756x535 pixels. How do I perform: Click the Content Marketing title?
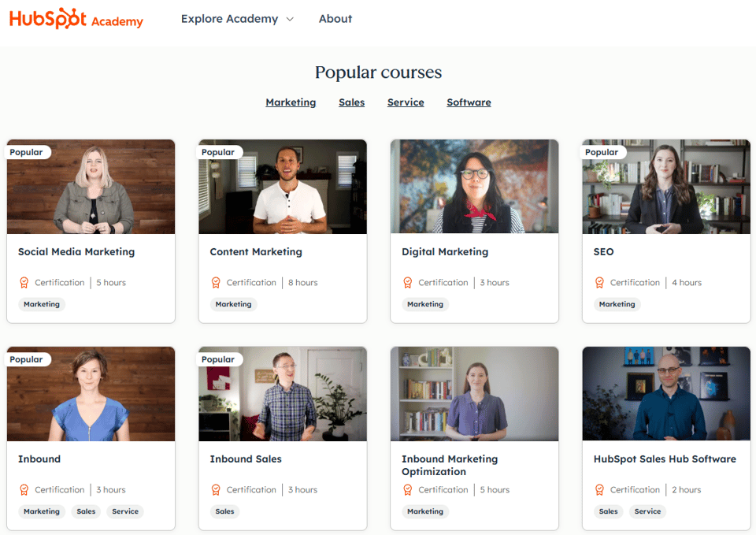pos(256,252)
